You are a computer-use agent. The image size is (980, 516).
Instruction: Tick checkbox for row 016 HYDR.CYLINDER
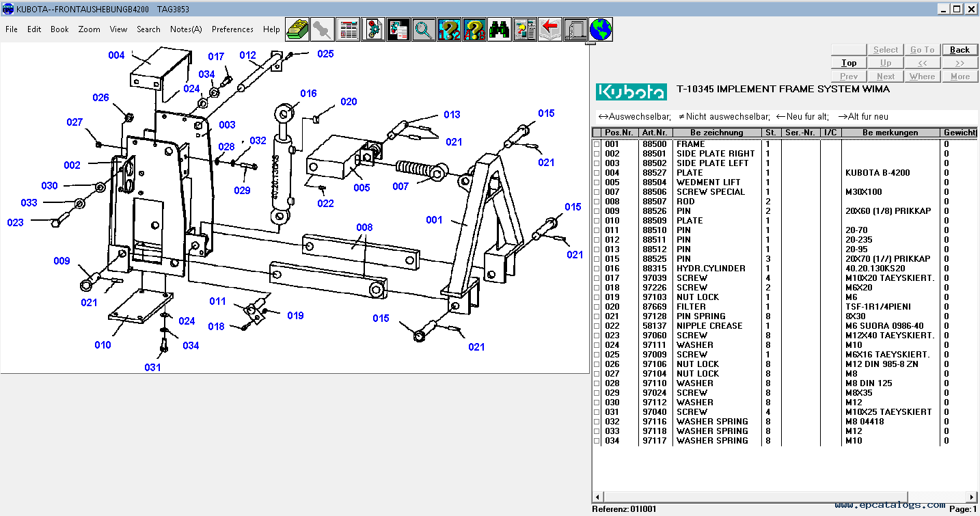click(597, 269)
